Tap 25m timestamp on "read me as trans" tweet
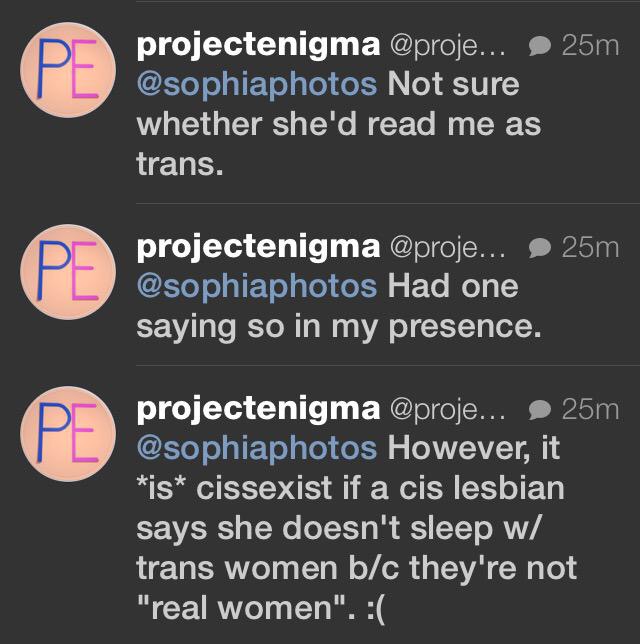This screenshot has height=644, width=640. [x=591, y=46]
